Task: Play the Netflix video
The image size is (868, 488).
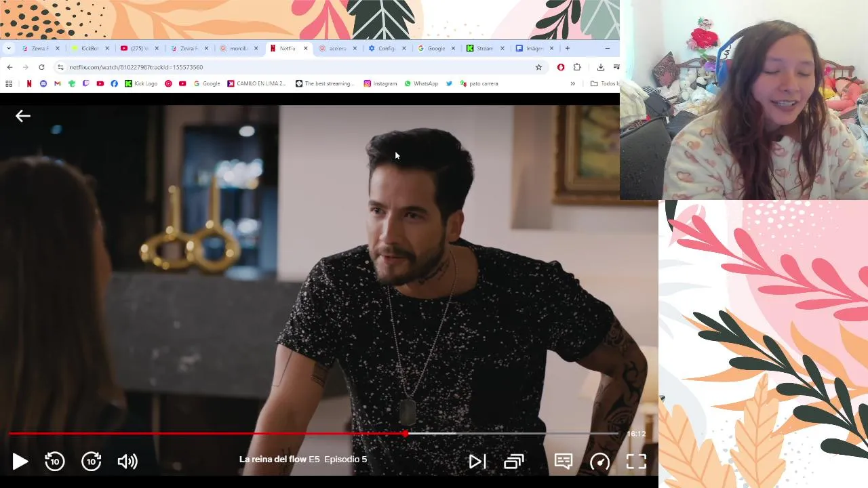Action: pyautogui.click(x=20, y=462)
